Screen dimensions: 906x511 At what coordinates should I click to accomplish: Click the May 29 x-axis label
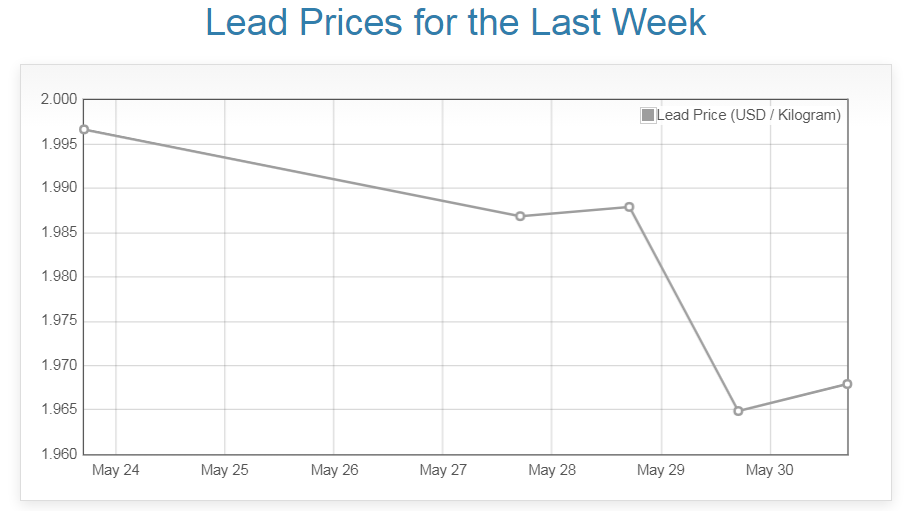(661, 470)
